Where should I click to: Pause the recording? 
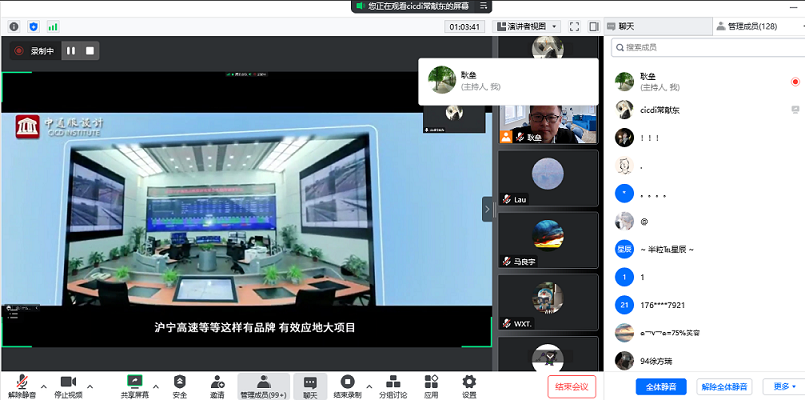pos(71,50)
